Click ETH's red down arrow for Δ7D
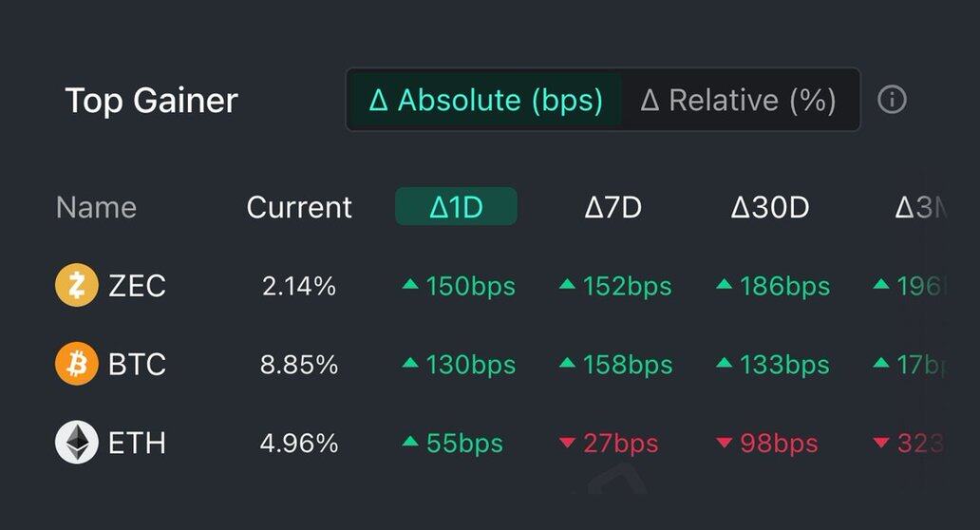 pos(568,444)
